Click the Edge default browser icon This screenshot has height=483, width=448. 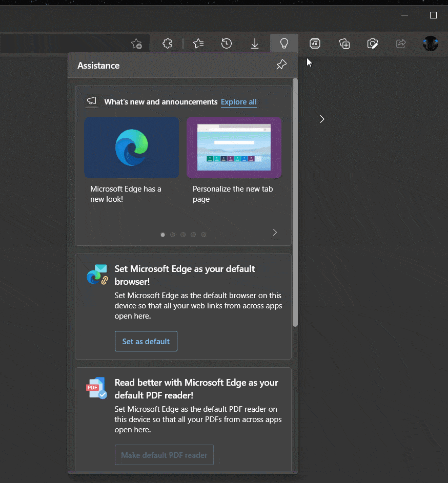(x=97, y=274)
